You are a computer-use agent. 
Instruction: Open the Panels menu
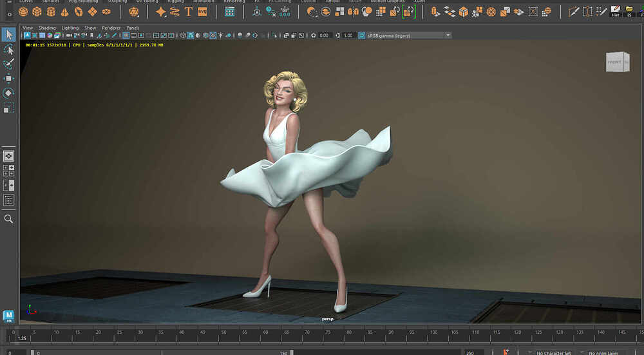133,28
